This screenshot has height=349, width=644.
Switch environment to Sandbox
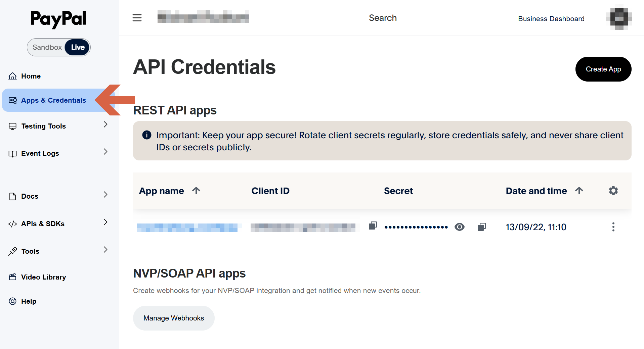click(x=47, y=47)
